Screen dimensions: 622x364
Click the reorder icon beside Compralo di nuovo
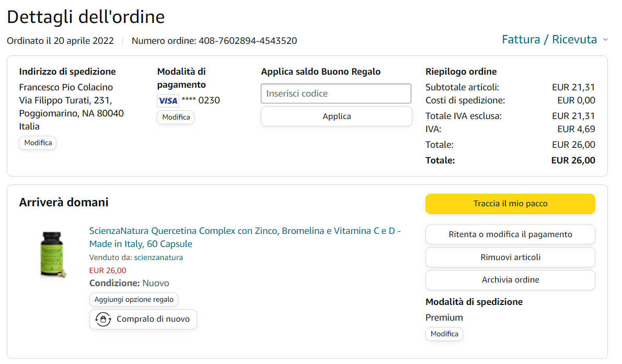(x=103, y=319)
